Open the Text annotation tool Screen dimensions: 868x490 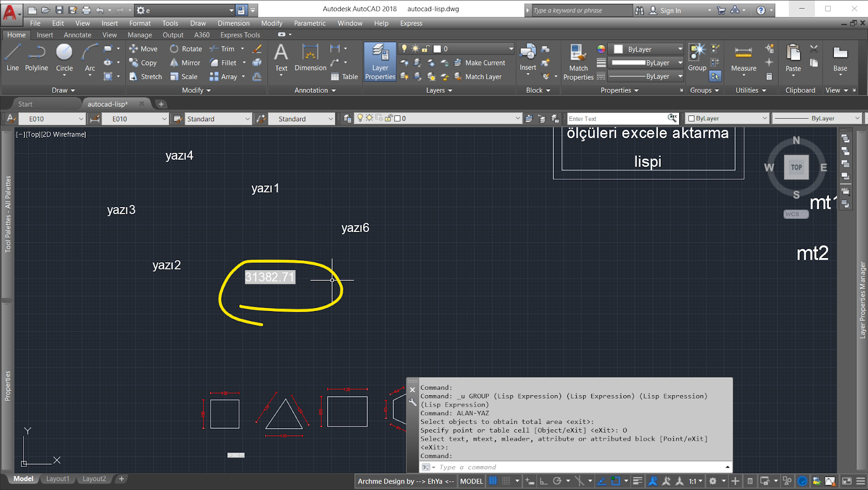pos(281,57)
